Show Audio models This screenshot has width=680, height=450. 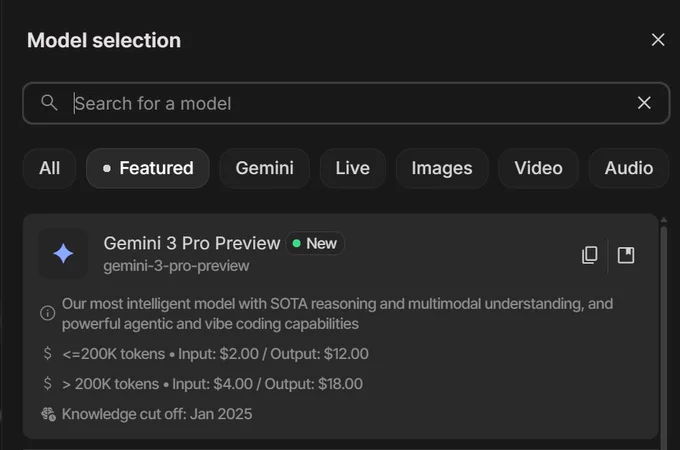pos(629,168)
